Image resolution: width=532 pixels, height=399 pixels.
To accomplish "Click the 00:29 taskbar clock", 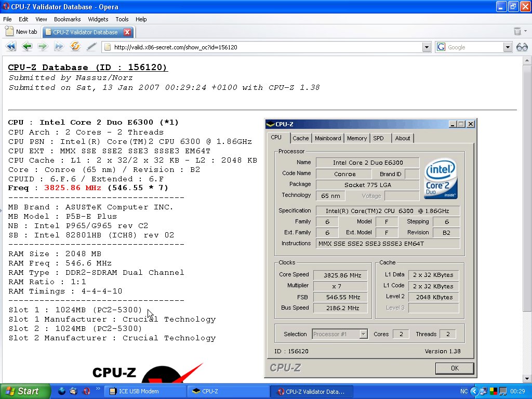I will pos(518,392).
